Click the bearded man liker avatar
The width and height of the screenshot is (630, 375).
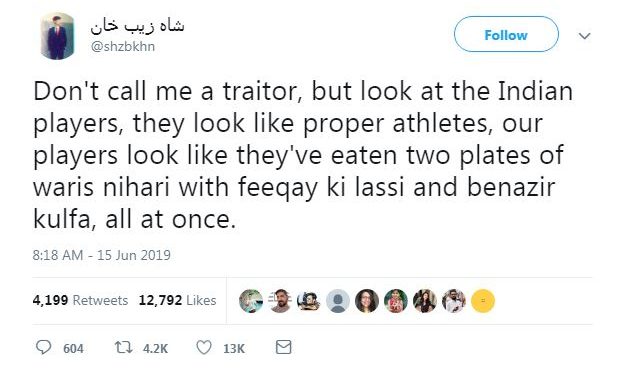[x=280, y=301]
